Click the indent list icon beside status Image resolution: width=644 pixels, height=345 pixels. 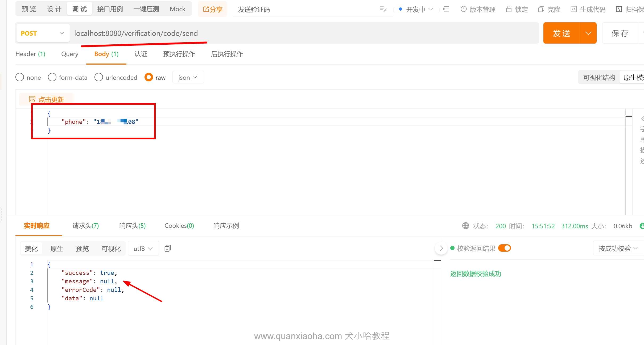(446, 9)
